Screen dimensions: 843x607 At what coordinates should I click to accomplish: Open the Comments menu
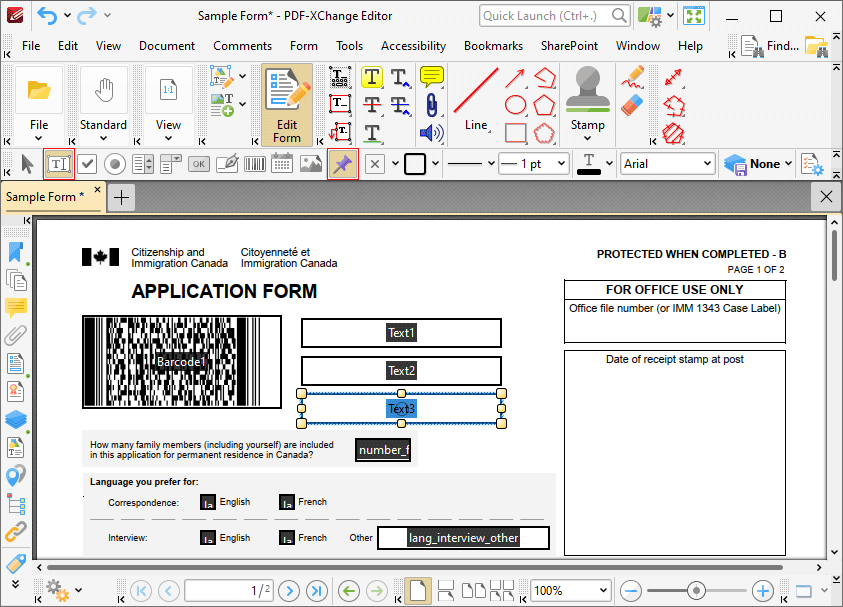[242, 46]
